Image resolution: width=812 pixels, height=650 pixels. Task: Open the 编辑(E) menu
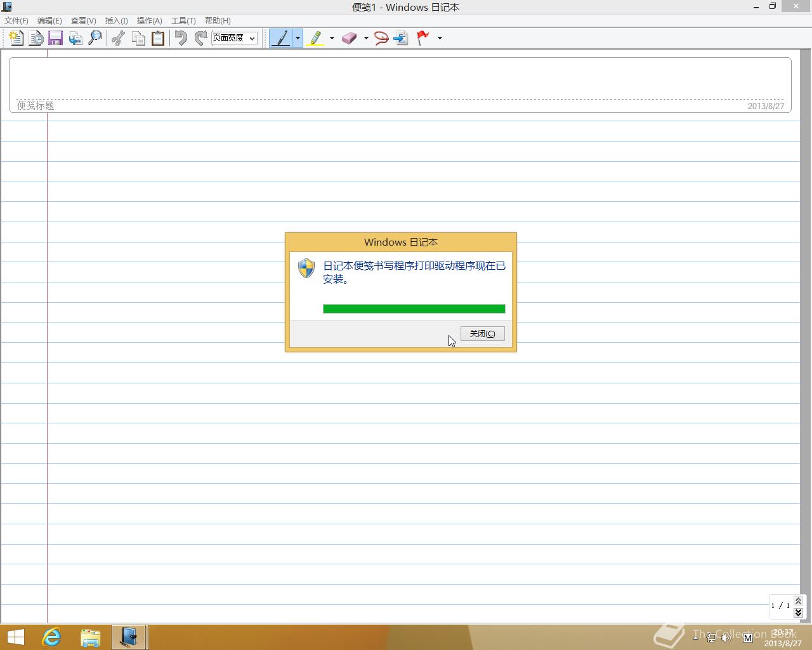pos(49,20)
